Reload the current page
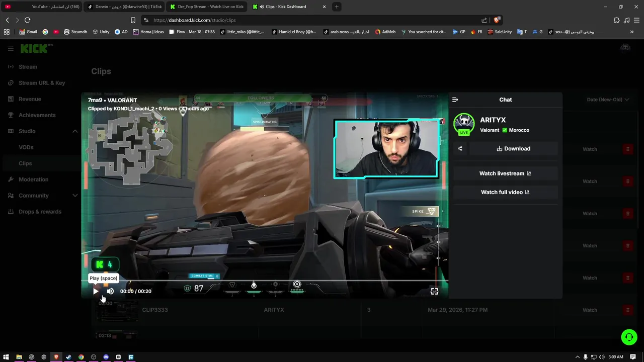644x362 pixels. (27, 20)
